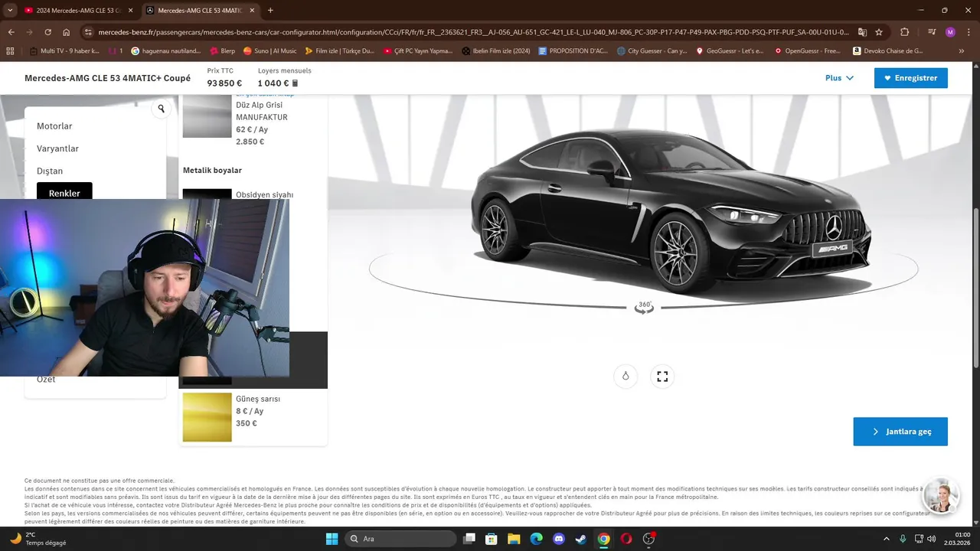Open the OpenGuessr bookmark
This screenshot has height=551, width=980.
point(807,51)
